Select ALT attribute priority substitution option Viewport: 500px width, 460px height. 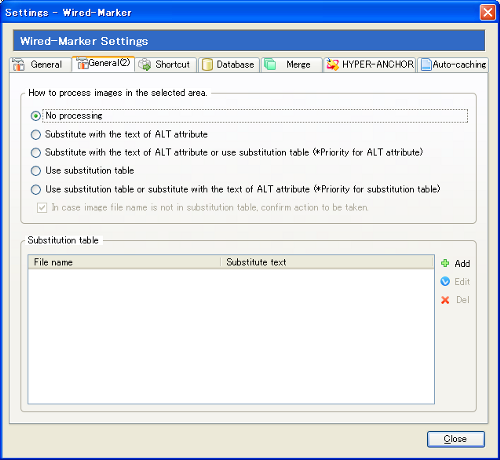tap(36, 153)
